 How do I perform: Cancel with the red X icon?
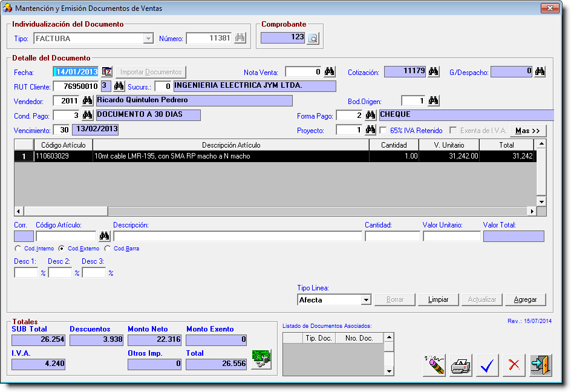(x=514, y=365)
